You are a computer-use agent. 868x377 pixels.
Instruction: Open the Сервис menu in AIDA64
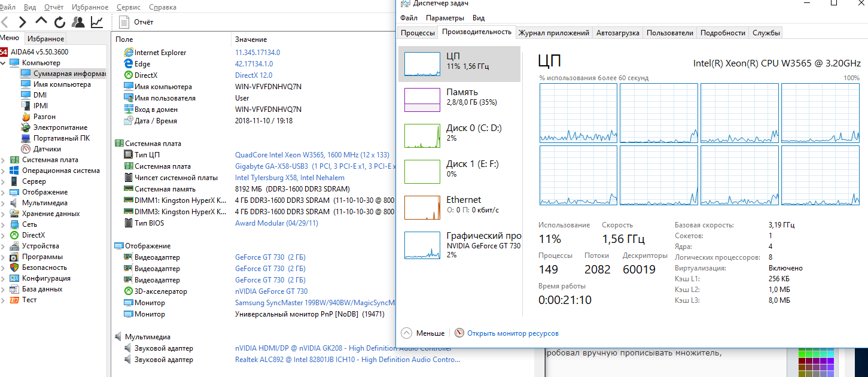128,7
